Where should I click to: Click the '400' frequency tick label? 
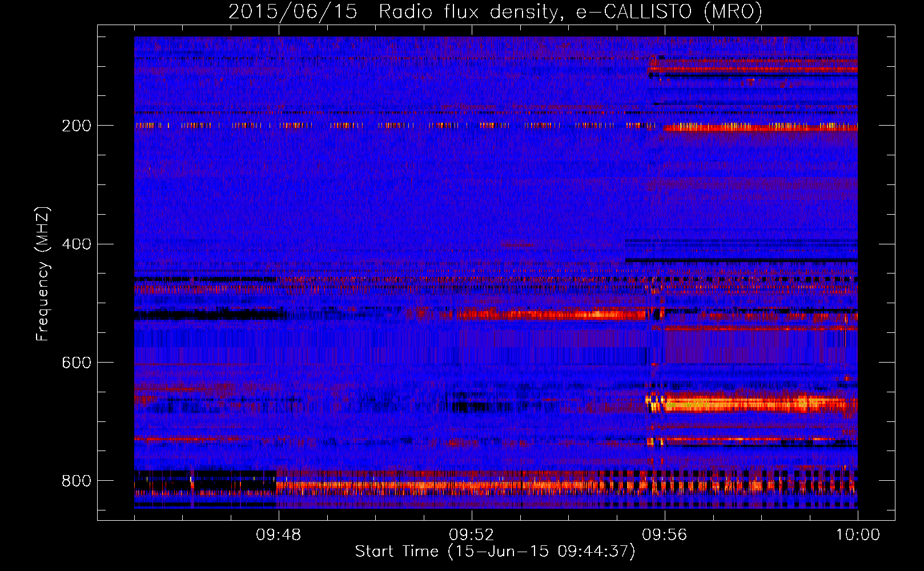[x=76, y=244]
